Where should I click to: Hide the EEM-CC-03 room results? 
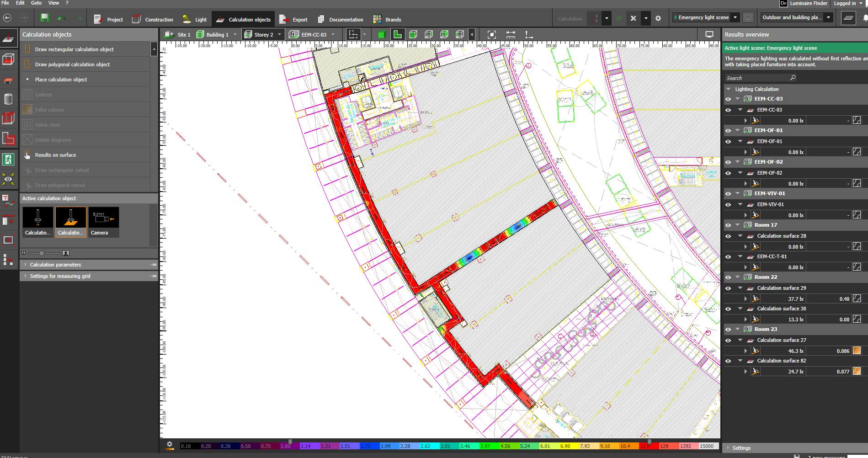(x=728, y=99)
